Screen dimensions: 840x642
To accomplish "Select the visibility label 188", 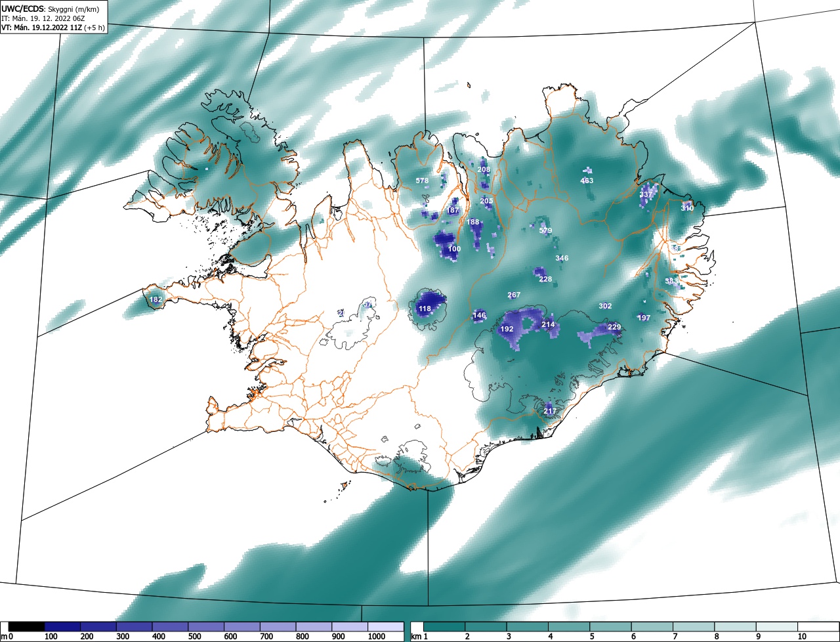I will (x=473, y=223).
